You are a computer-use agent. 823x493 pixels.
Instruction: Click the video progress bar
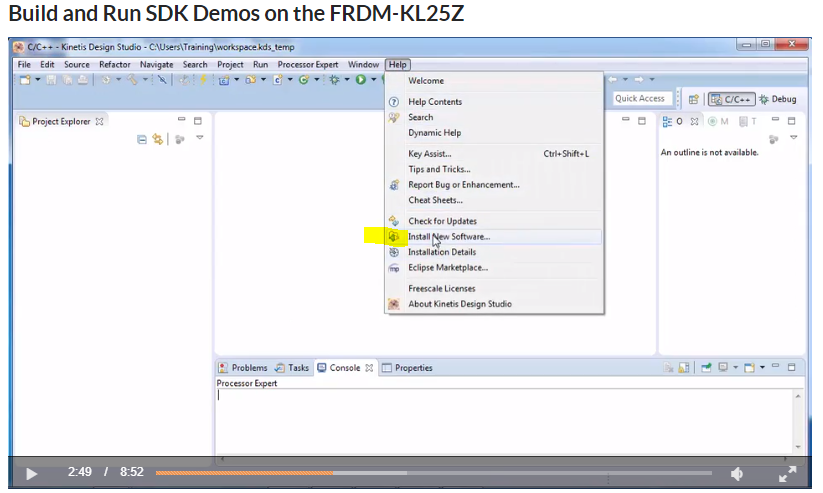(433, 473)
